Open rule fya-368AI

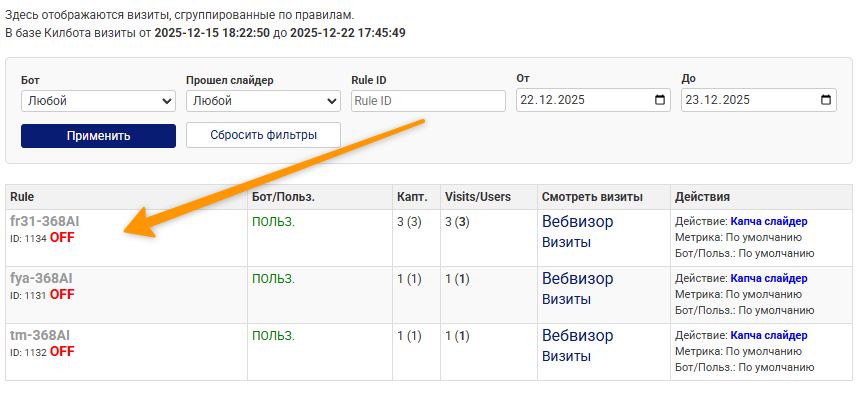click(x=41, y=279)
